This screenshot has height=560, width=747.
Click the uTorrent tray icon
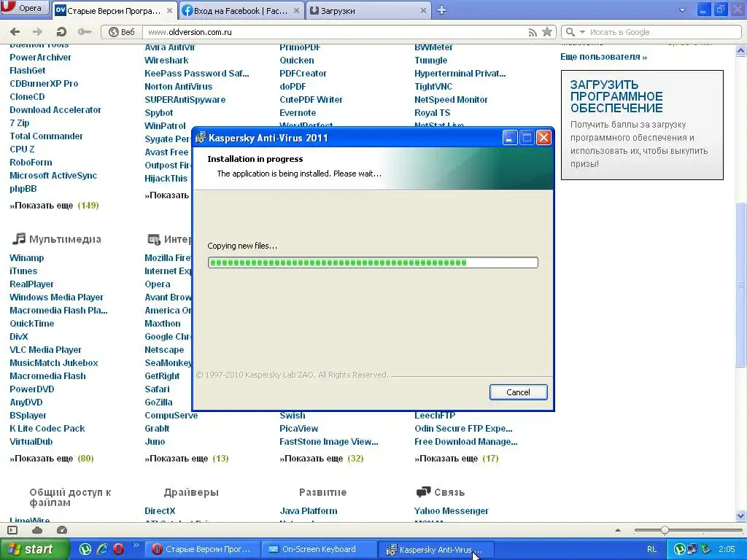click(679, 549)
